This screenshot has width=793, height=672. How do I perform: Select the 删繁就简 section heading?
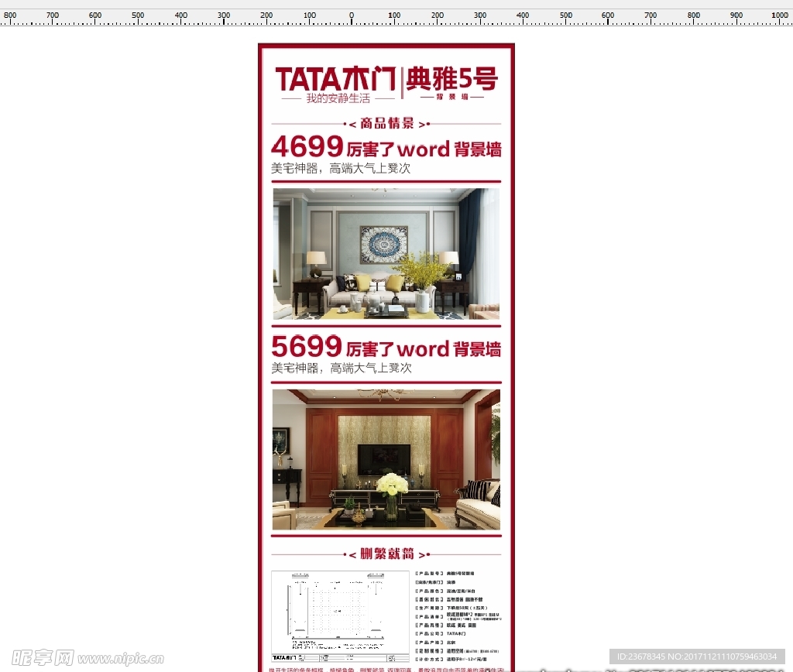click(x=386, y=554)
